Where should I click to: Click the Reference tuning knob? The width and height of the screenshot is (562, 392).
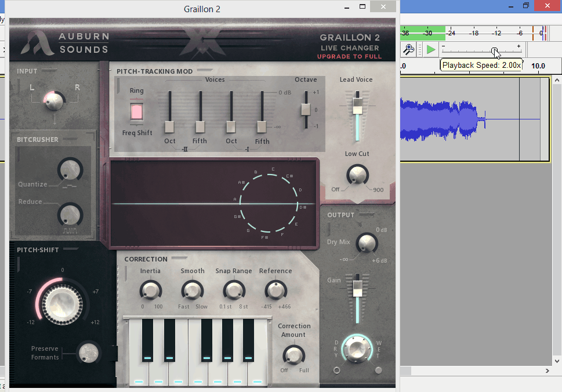(x=275, y=290)
